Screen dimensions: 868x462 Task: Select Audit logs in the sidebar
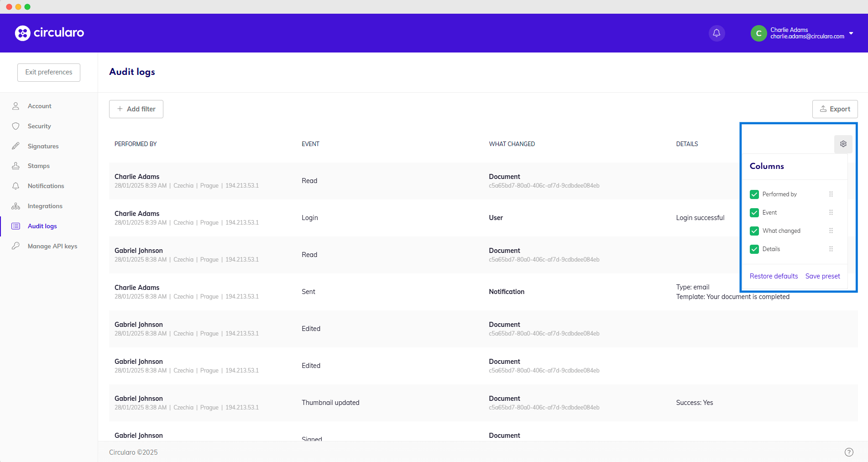pyautogui.click(x=42, y=226)
